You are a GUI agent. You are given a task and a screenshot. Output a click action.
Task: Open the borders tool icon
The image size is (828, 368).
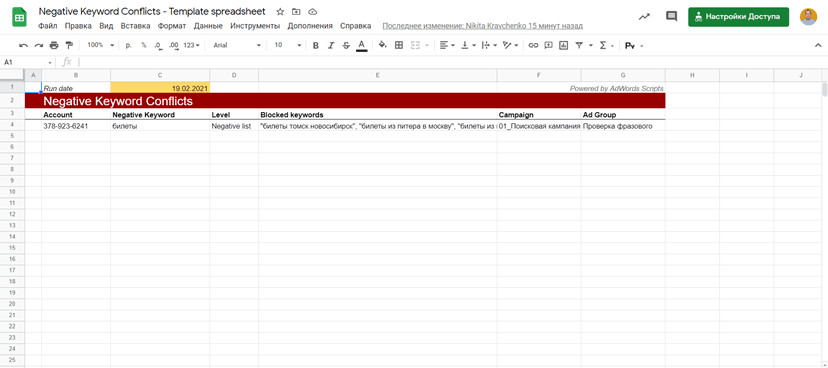(399, 45)
